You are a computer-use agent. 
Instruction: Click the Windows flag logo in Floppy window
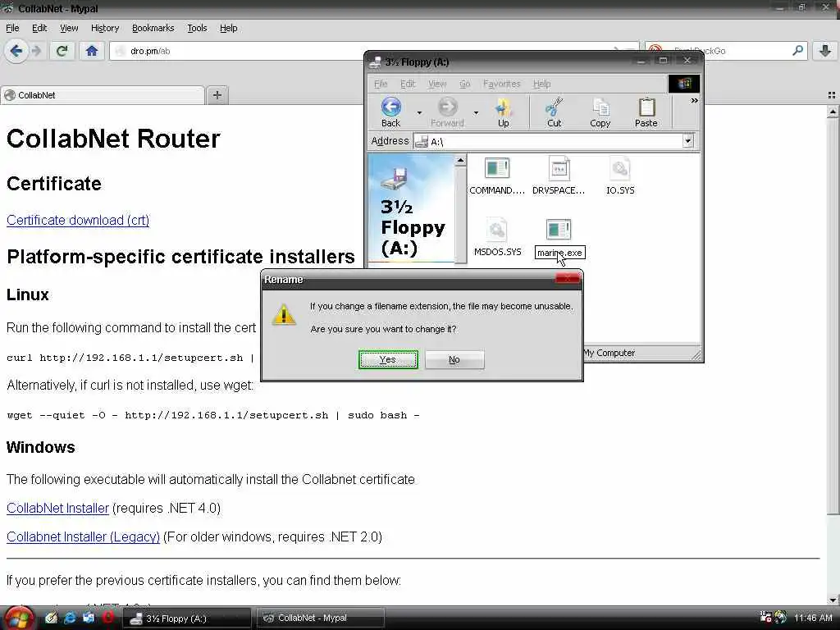pyautogui.click(x=683, y=84)
